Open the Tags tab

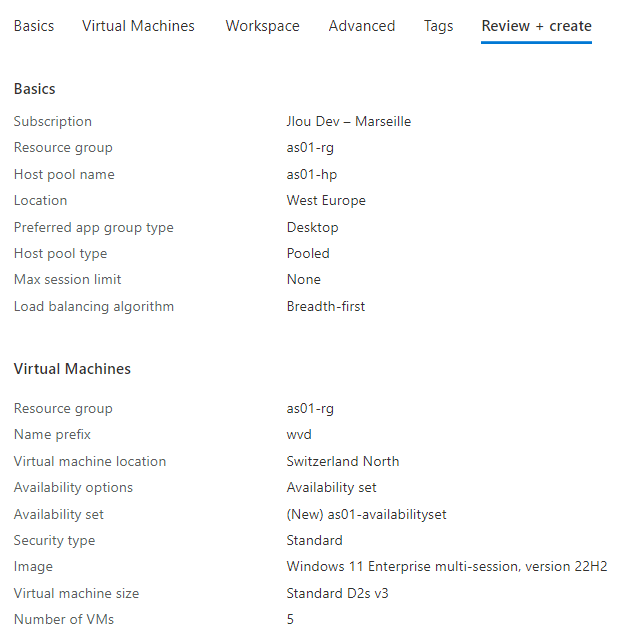tap(438, 26)
